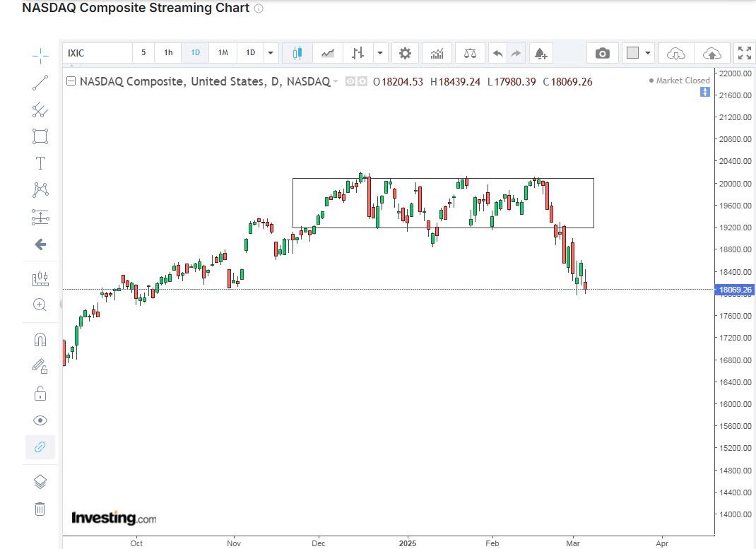
Task: Select the 5 minute interval
Action: (143, 53)
